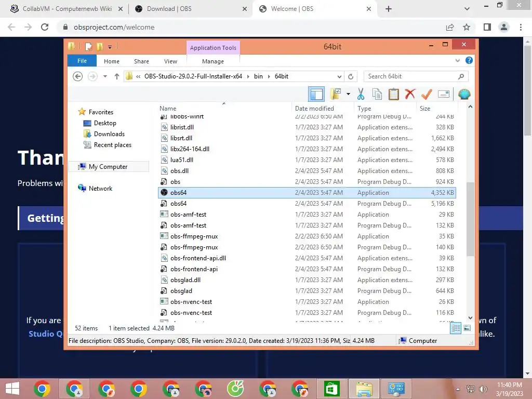Cut the selected file using scissors icon
The image size is (532, 399).
pos(361,94)
